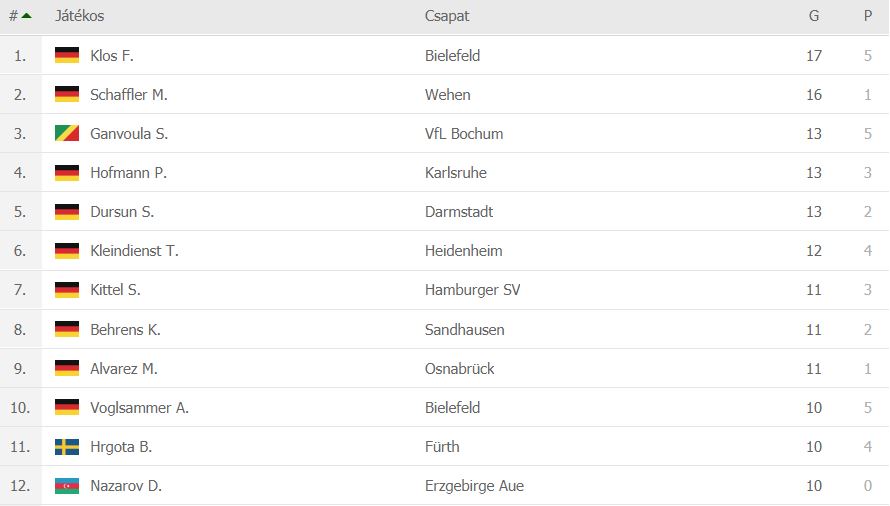Sort by assists P column header
Viewport: 890px width, 506px height.
coord(868,16)
